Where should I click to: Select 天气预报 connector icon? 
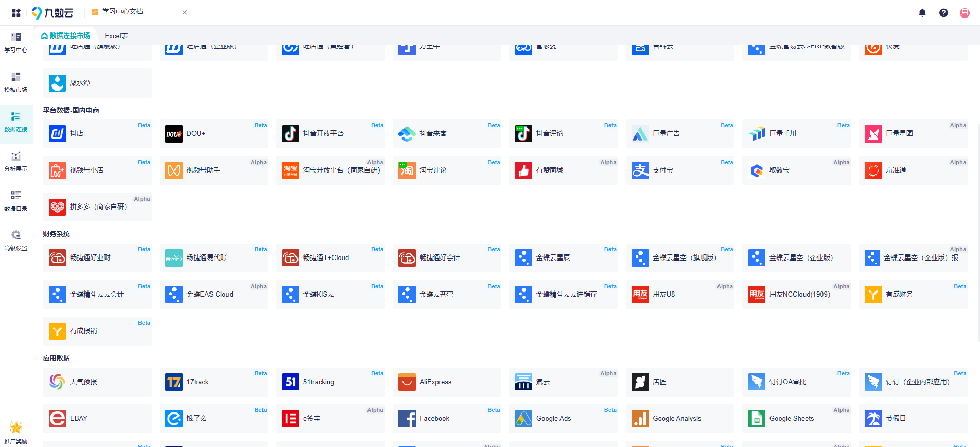click(57, 382)
